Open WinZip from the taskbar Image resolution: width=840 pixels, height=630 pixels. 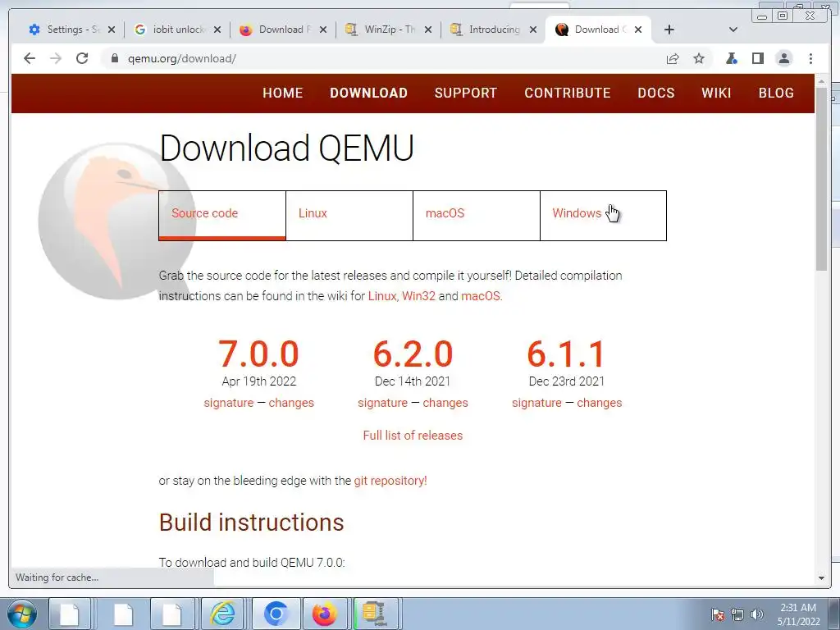click(375, 614)
